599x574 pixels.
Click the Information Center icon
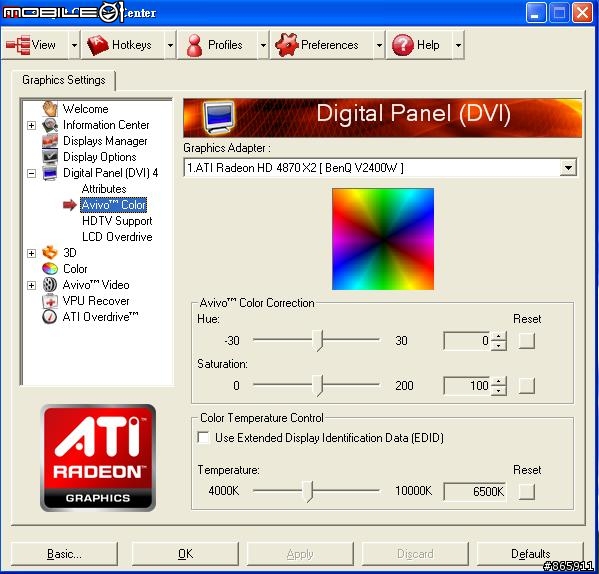coord(50,125)
